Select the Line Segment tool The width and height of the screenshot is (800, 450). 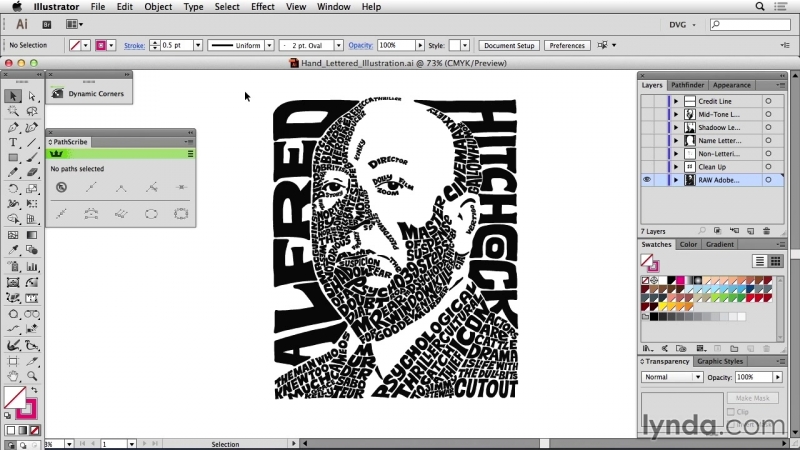[x=32, y=142]
